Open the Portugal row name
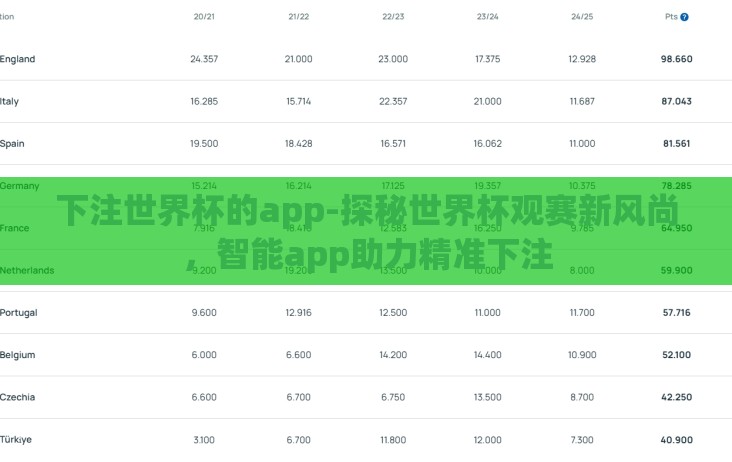 click(x=19, y=313)
